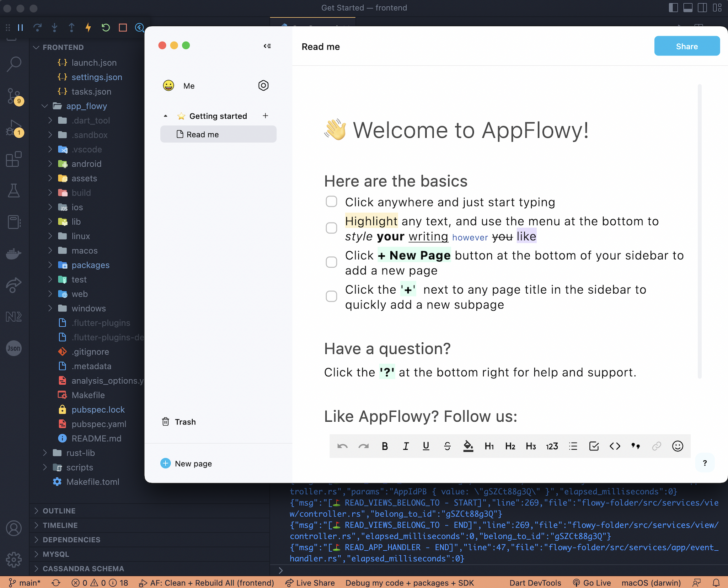Click the help question mark icon
The width and height of the screenshot is (728, 588).
tap(705, 463)
